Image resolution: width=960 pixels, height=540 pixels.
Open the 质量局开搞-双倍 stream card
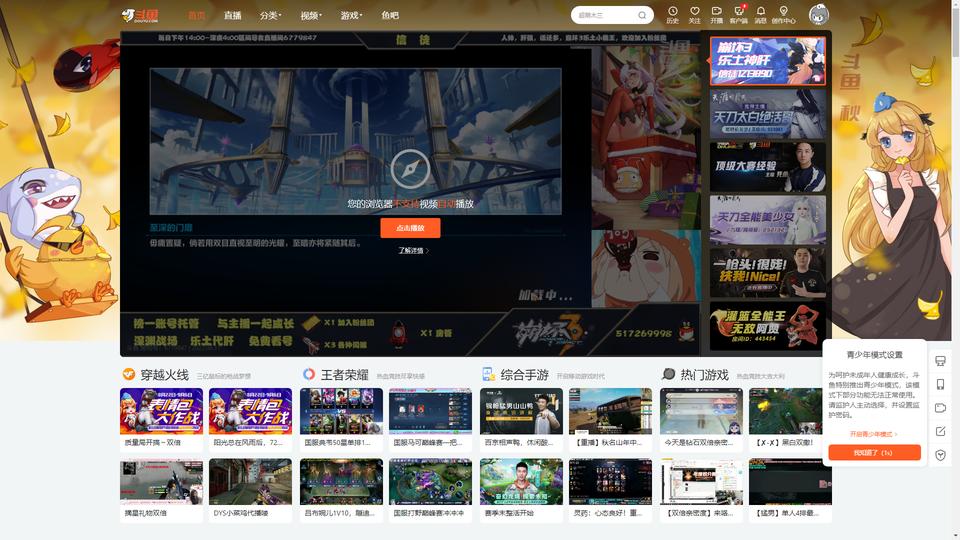click(161, 419)
